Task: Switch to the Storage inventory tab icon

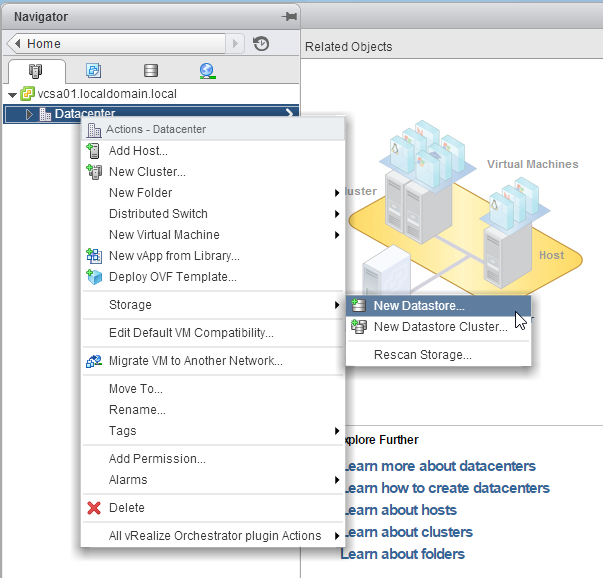Action: tap(150, 71)
